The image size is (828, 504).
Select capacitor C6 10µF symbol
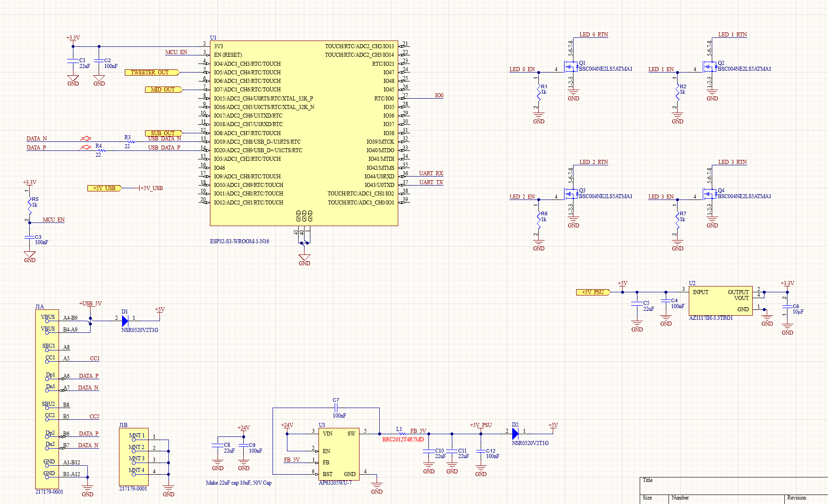pyautogui.click(x=787, y=306)
